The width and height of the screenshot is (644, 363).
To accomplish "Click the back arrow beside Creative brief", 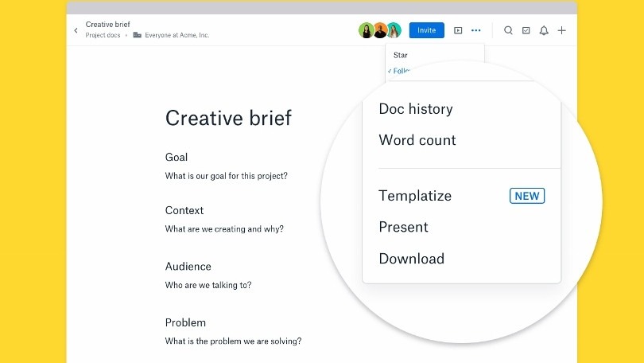I will (76, 30).
